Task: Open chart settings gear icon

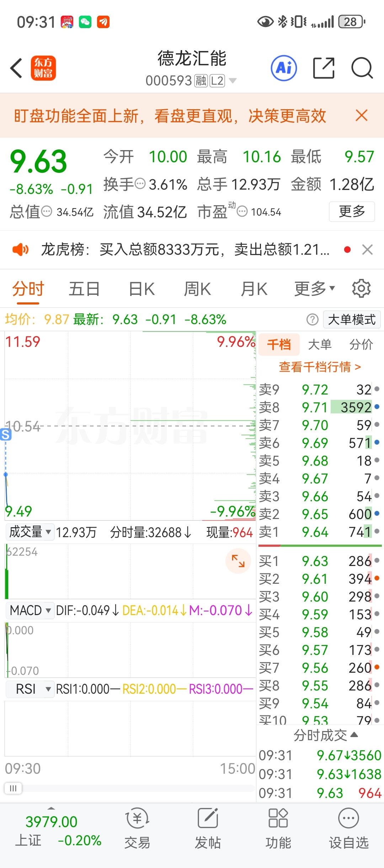Action: 361,289
